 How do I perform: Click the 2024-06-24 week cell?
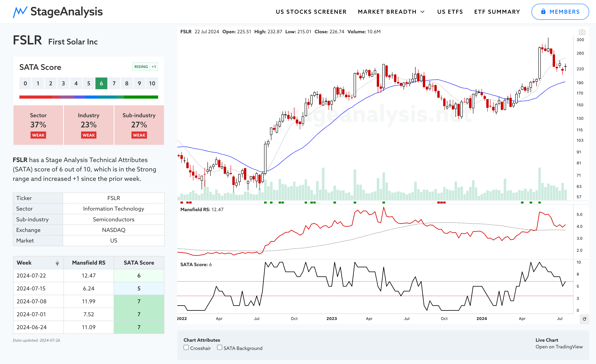coord(38,327)
